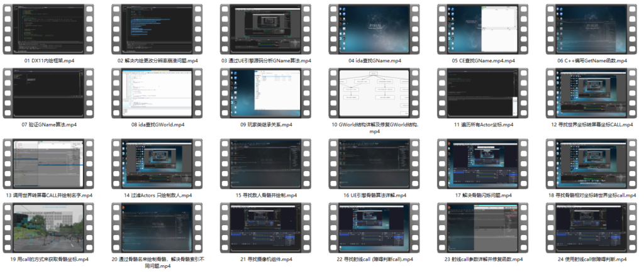
Task: Click thumbnail for 14 过滤Actors 只绘制敌人.mp4
Action: 157,164
